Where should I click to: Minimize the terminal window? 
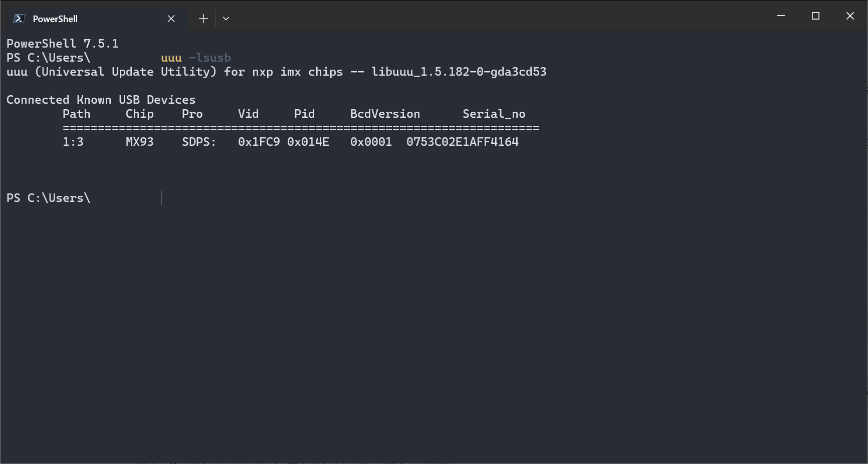pos(780,16)
